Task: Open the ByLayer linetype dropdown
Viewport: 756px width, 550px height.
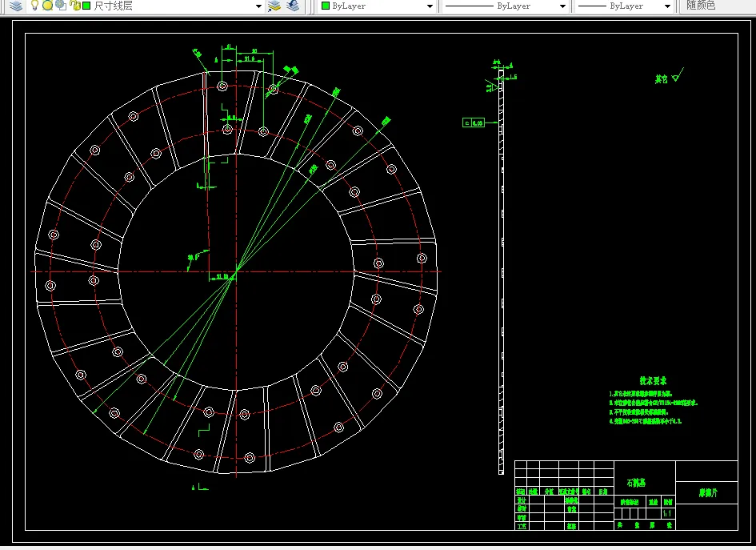Action: pos(562,6)
